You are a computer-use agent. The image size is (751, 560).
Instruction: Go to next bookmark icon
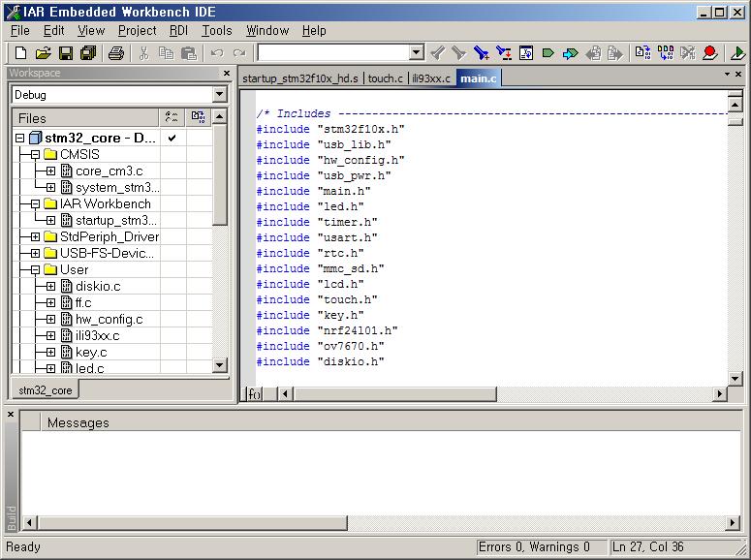pos(503,52)
